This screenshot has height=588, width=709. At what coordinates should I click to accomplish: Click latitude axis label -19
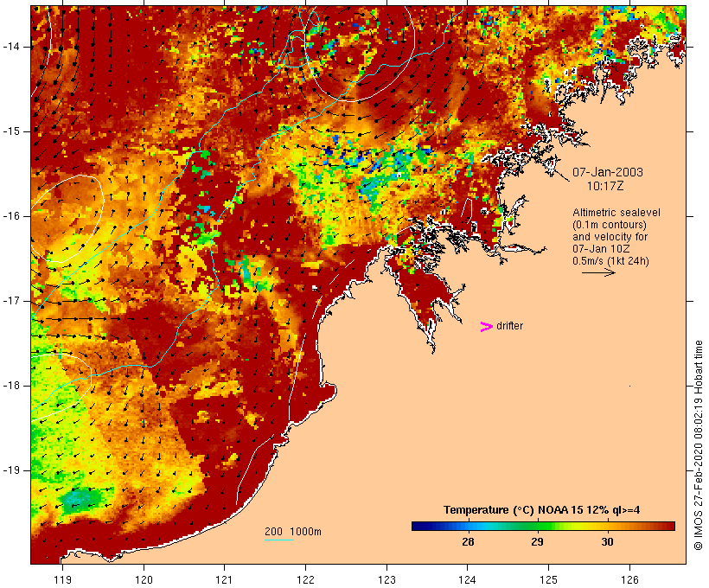click(x=11, y=470)
